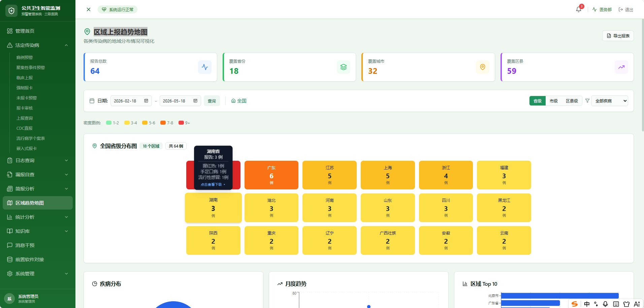Click the calendar icon before 日期 label
This screenshot has width=644, height=308.
click(92, 101)
